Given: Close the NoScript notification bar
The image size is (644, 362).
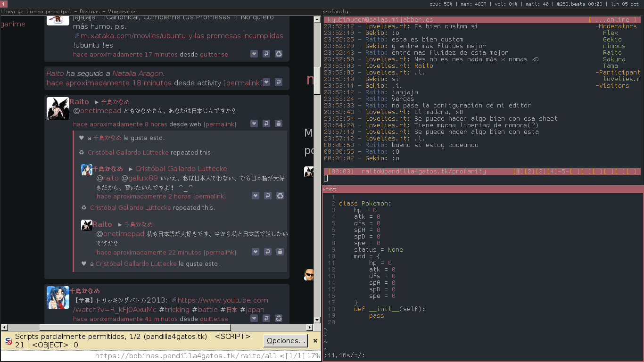Looking at the screenshot, I should pyautogui.click(x=315, y=341).
